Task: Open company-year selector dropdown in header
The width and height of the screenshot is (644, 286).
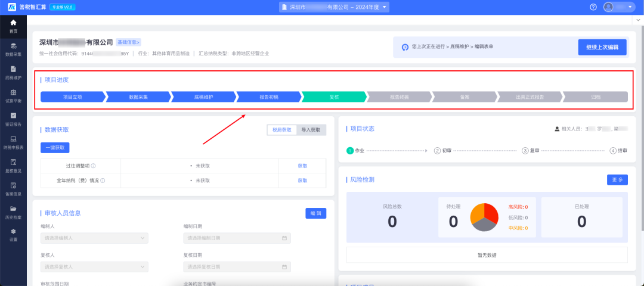Action: click(x=334, y=7)
